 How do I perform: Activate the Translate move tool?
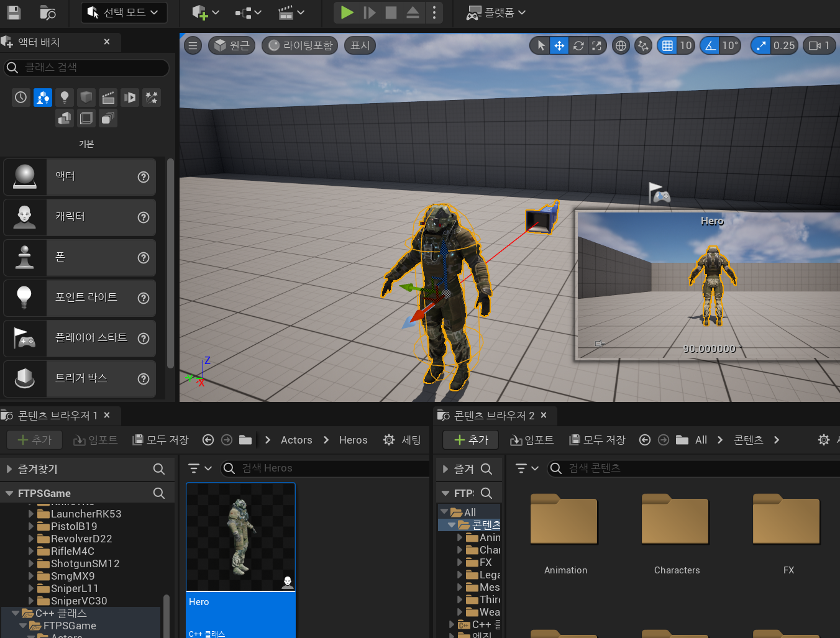559,45
